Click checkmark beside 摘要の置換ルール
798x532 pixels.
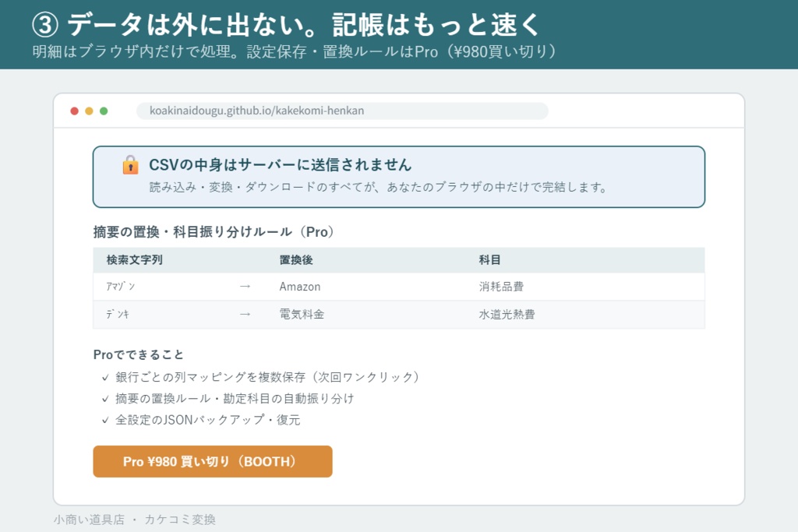point(105,399)
